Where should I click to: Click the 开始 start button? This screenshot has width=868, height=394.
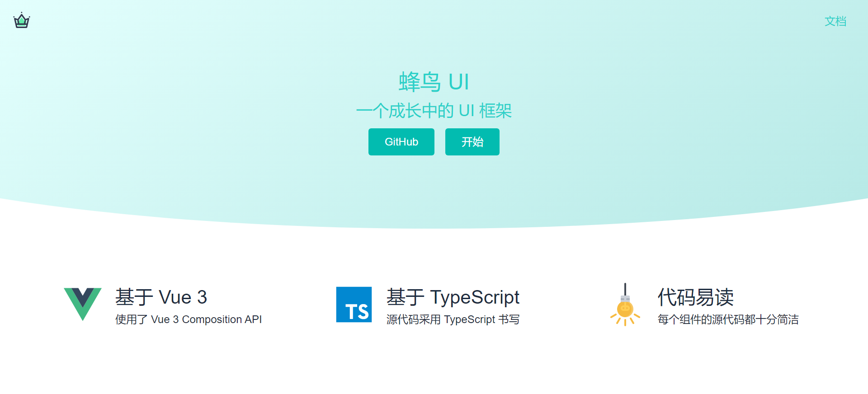472,142
